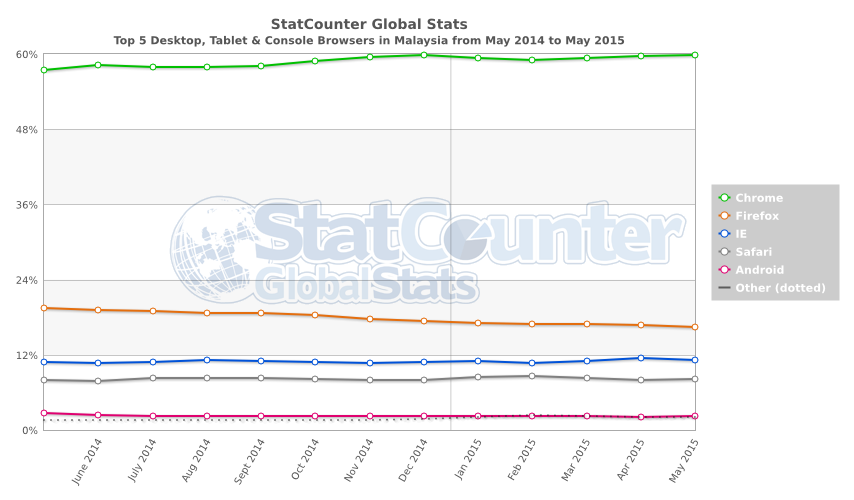Click the Safari legend label text
This screenshot has height=500, width=854.
(753, 252)
